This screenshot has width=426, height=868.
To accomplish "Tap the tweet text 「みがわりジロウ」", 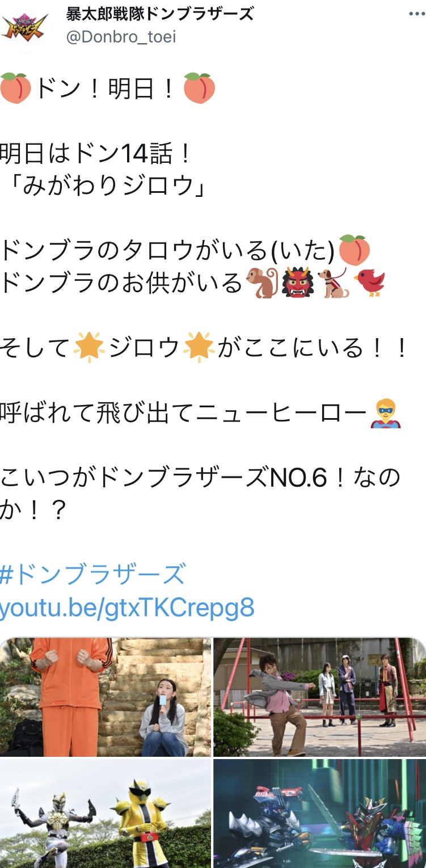I will pyautogui.click(x=104, y=186).
